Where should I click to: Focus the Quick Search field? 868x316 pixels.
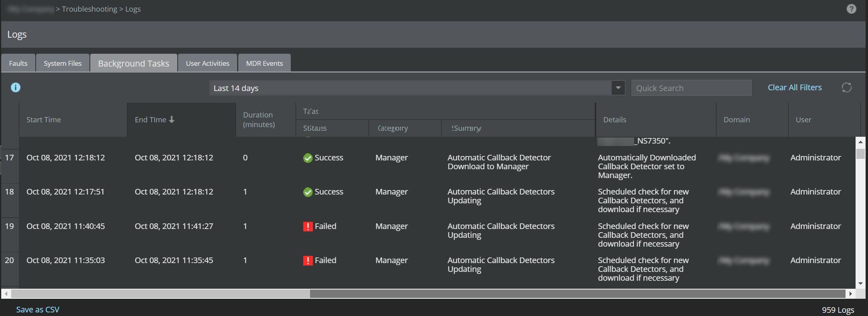[691, 88]
